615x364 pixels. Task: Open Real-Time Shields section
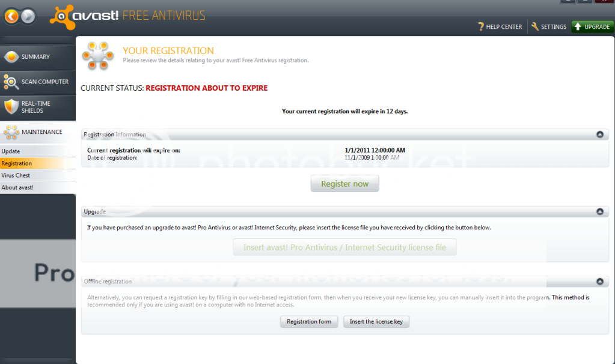(x=38, y=107)
